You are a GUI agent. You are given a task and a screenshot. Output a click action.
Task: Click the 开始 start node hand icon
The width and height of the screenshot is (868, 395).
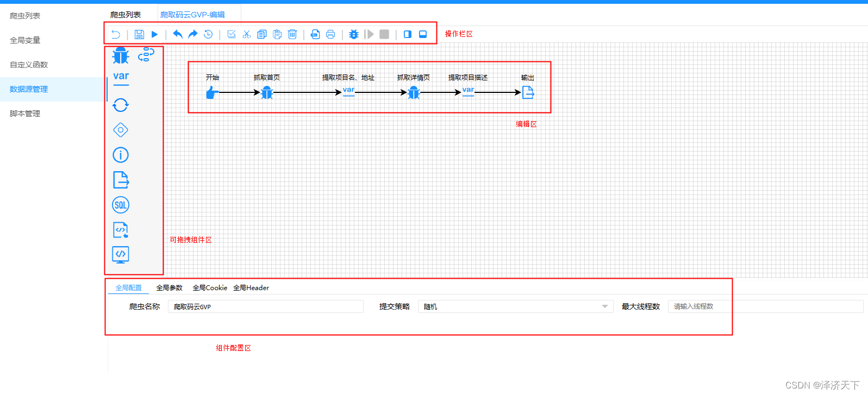point(212,93)
